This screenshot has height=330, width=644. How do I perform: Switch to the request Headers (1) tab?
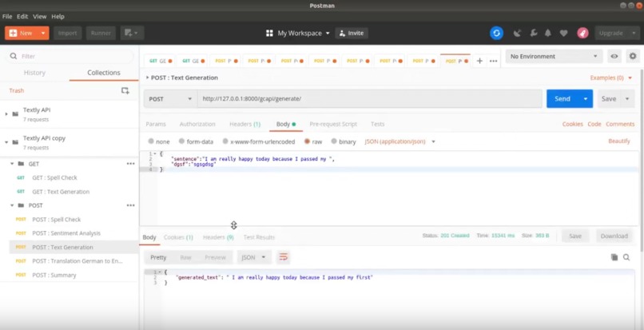click(244, 124)
